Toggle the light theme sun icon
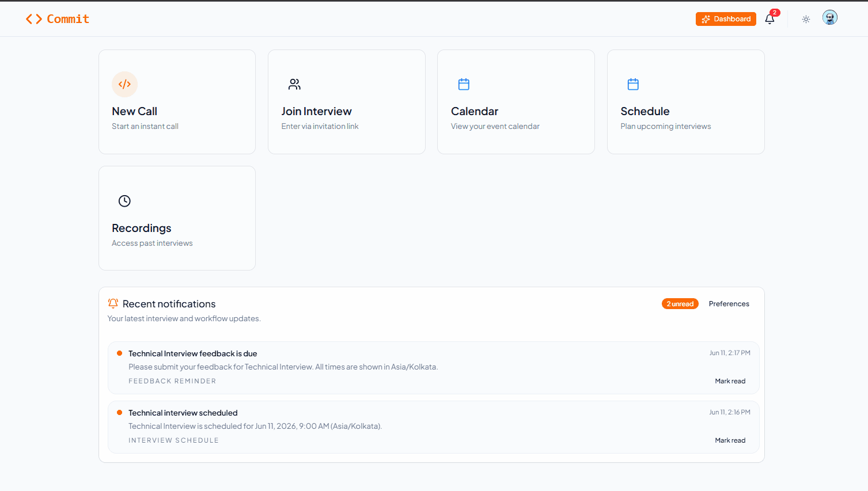The image size is (868, 491). [x=806, y=19]
